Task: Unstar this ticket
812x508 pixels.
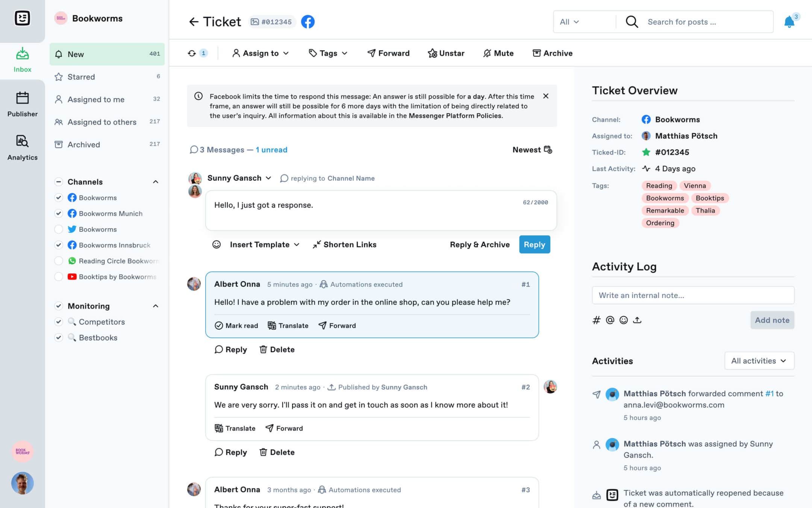Action: tap(446, 53)
